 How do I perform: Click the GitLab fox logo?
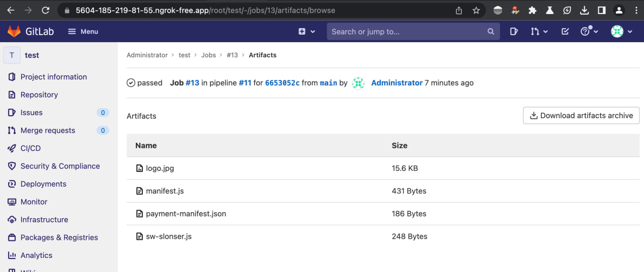[14, 31]
